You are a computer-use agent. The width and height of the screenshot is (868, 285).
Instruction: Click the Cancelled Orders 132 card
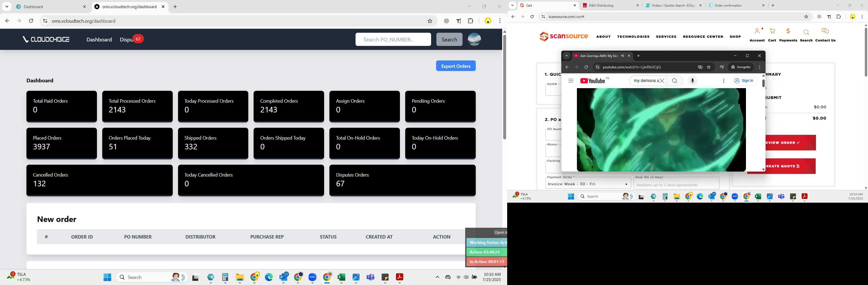point(99,180)
